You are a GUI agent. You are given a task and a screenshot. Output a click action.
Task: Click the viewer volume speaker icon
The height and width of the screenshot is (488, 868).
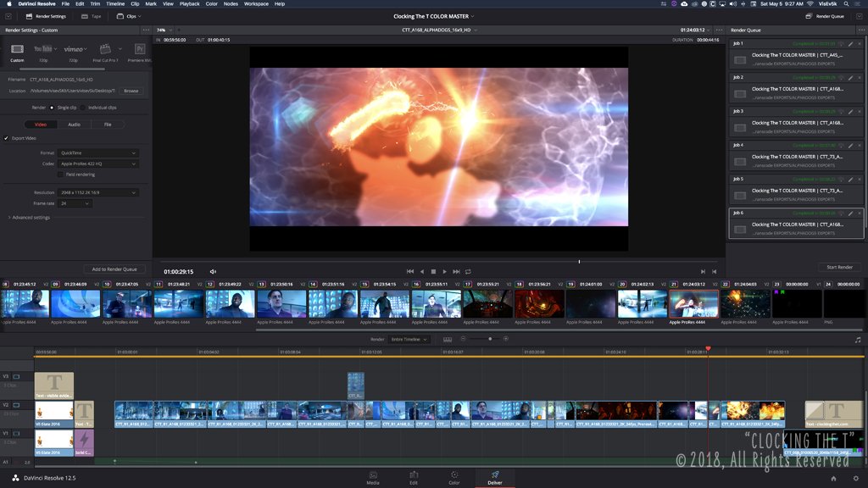pos(213,272)
